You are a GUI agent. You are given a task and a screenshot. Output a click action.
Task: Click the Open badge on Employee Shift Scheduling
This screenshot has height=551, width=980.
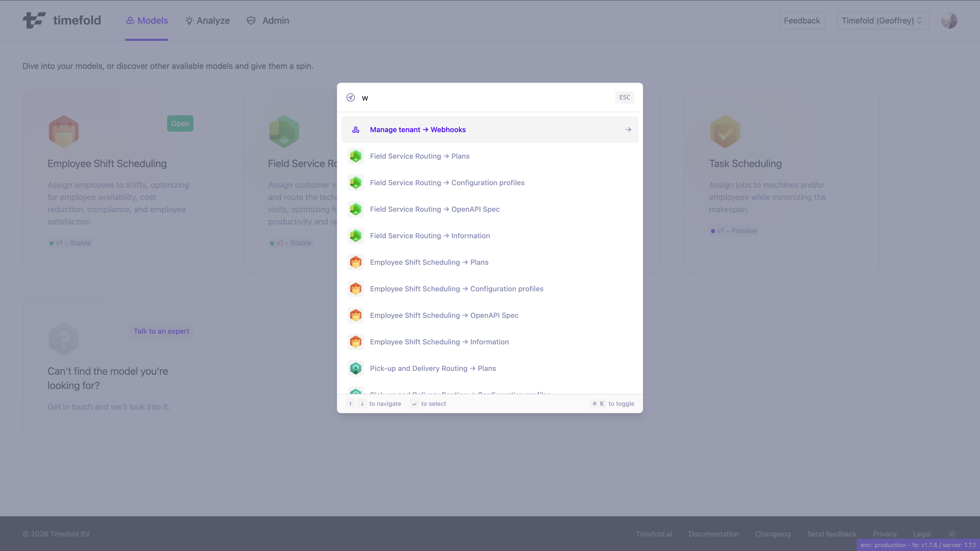coord(180,123)
